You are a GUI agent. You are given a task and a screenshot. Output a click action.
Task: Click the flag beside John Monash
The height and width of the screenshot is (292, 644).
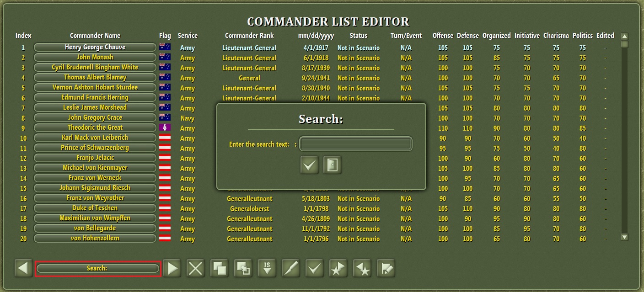click(165, 57)
